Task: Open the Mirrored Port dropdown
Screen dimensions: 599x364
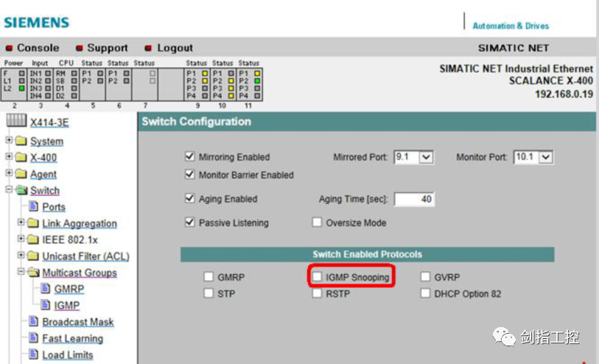Action: 426,157
